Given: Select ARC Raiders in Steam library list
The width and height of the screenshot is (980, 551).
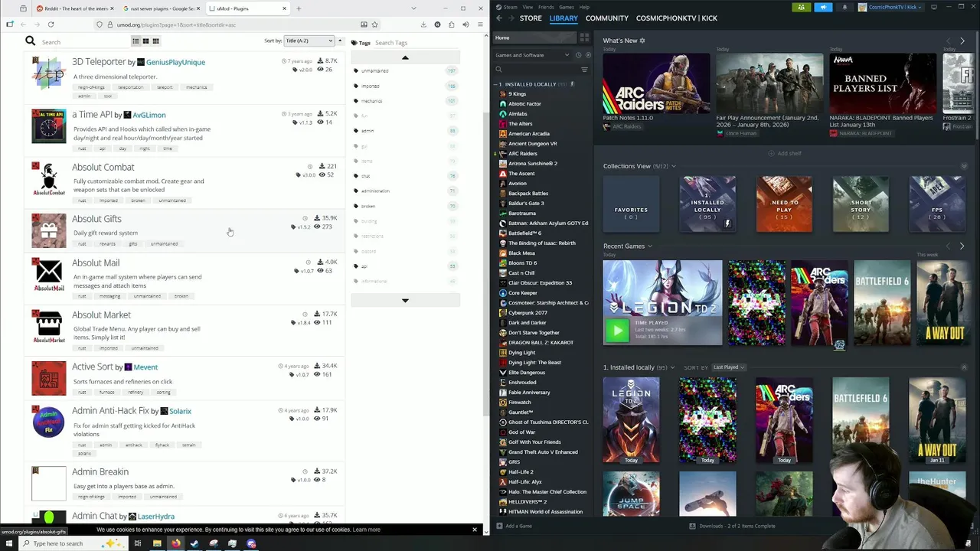Looking at the screenshot, I should 523,153.
